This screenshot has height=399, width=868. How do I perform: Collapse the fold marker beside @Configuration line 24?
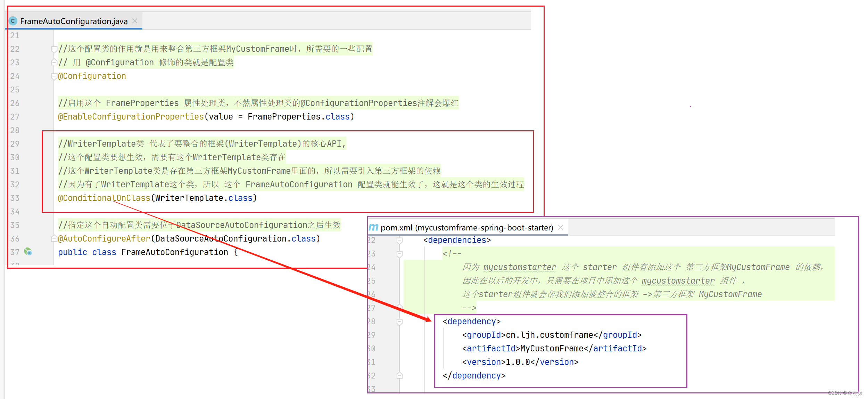tap(54, 76)
